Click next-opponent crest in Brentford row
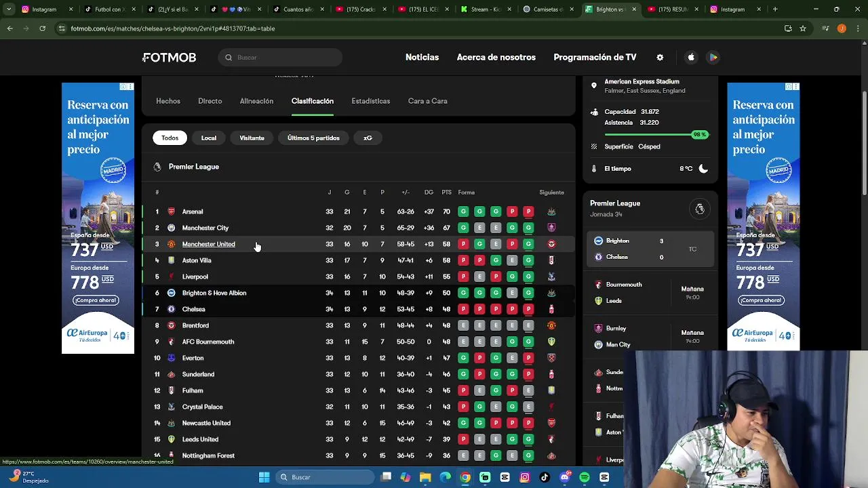The height and width of the screenshot is (488, 868). click(551, 325)
